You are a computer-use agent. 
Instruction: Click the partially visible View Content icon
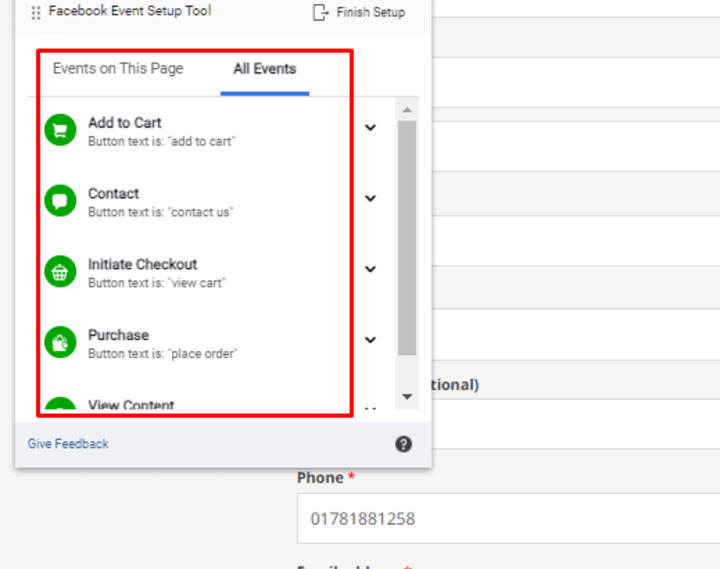pos(60,403)
